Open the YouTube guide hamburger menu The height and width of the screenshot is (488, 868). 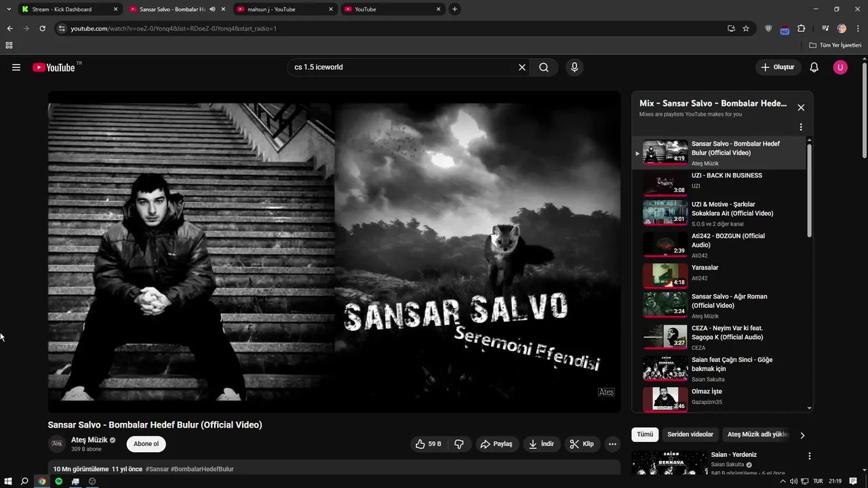16,67
